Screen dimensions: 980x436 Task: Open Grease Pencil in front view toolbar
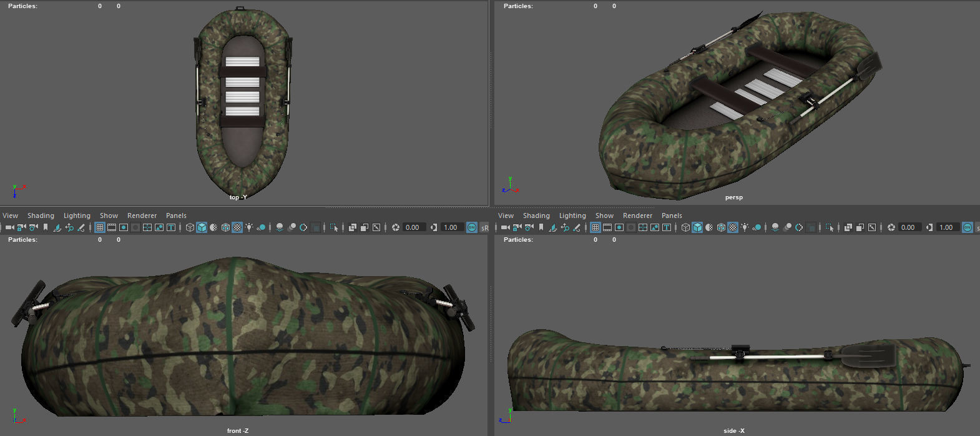click(81, 227)
